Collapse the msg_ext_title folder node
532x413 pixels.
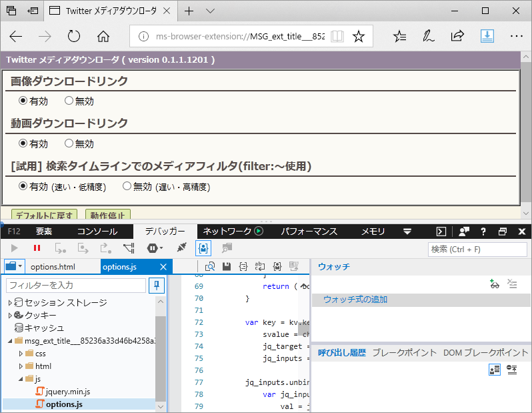click(x=10, y=341)
